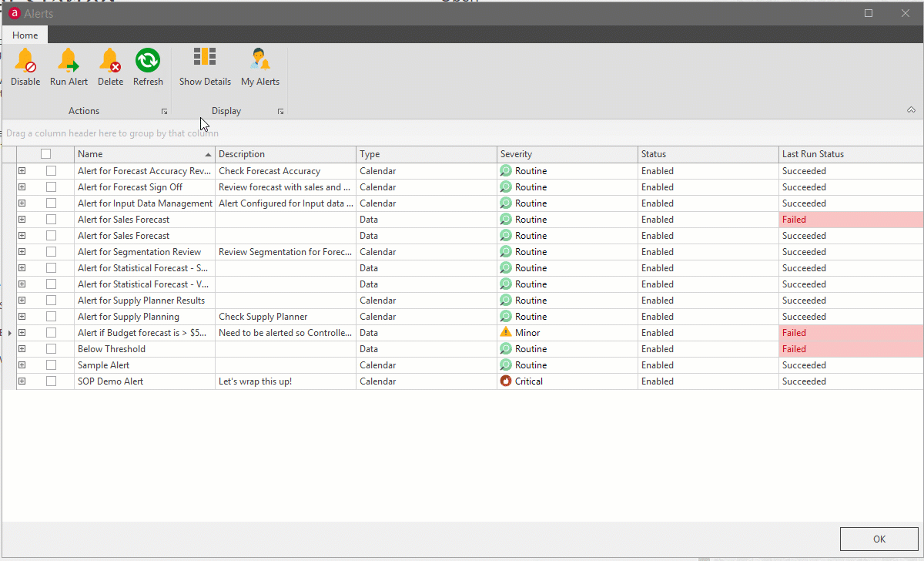This screenshot has height=561, width=924.
Task: Check the box for Alert for Segmentation Review
Action: [x=51, y=252]
